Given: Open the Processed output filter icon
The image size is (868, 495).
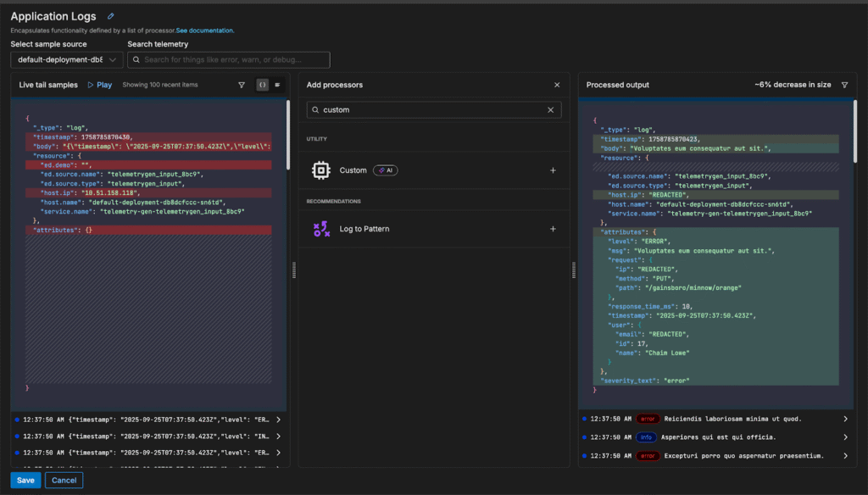Looking at the screenshot, I should (x=844, y=85).
